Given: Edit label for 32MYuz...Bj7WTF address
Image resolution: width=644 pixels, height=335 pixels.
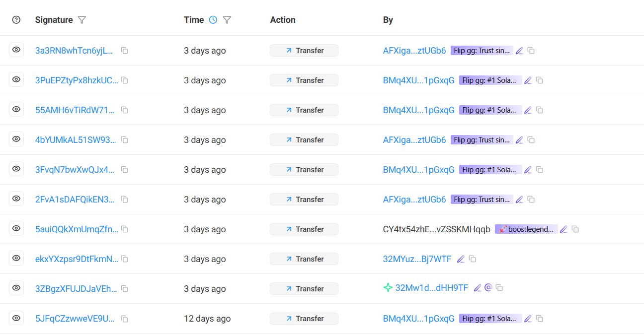Looking at the screenshot, I should (x=461, y=259).
